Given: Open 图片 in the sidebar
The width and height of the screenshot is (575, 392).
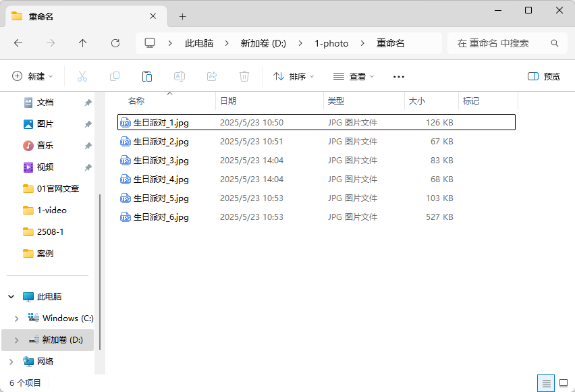Looking at the screenshot, I should (45, 124).
